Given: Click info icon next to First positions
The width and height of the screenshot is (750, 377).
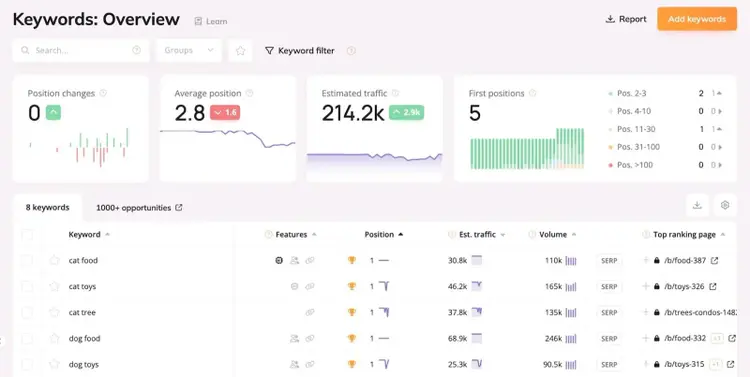Looking at the screenshot, I should pos(532,93).
